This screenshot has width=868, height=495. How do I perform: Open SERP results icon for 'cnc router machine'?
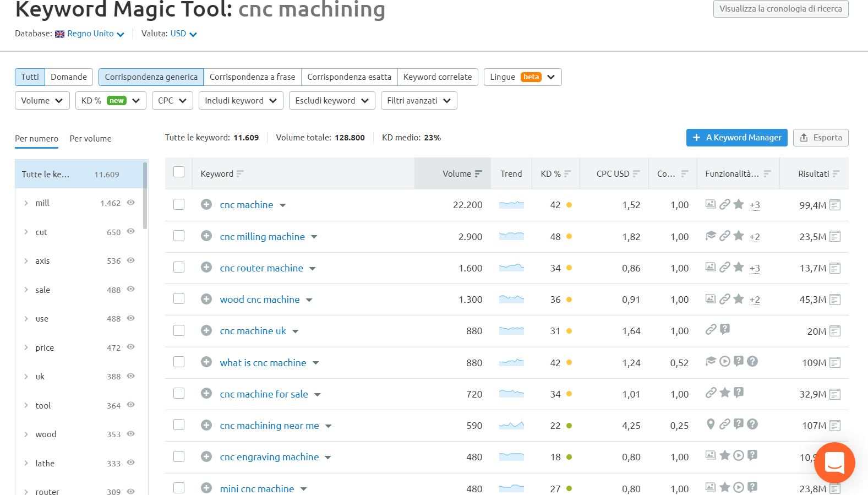[835, 268]
